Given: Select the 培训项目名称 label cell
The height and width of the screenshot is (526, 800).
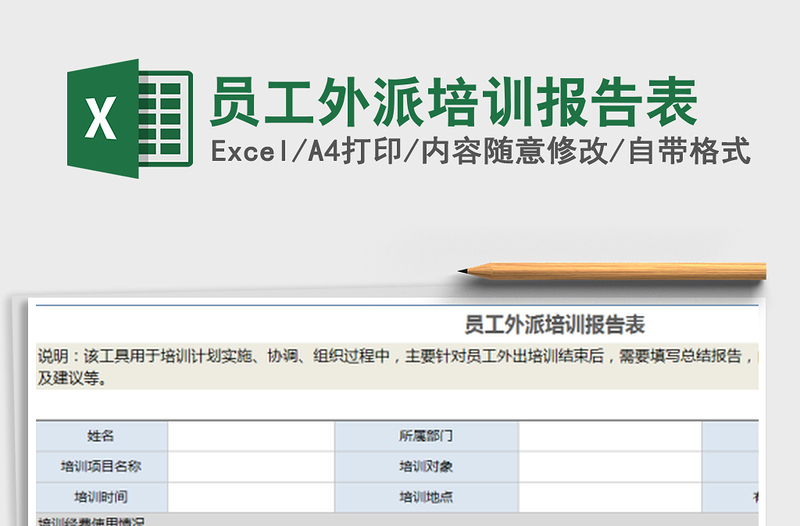Looking at the screenshot, I should click(x=102, y=466).
